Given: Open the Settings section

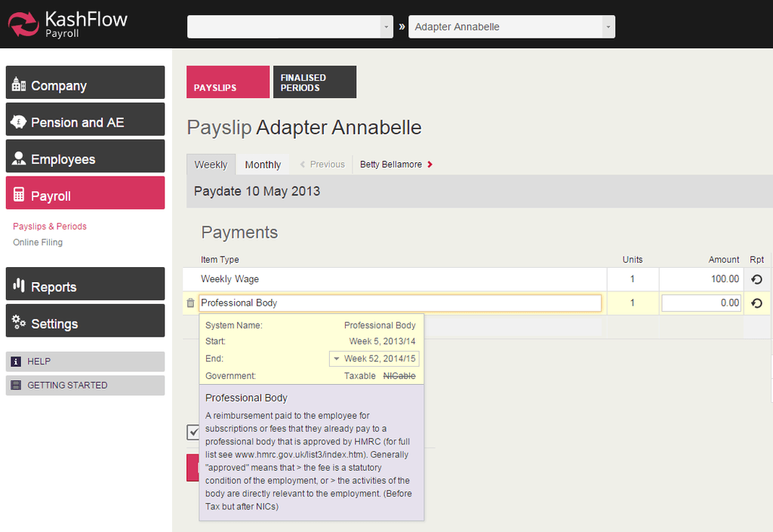Looking at the screenshot, I should (x=85, y=321).
